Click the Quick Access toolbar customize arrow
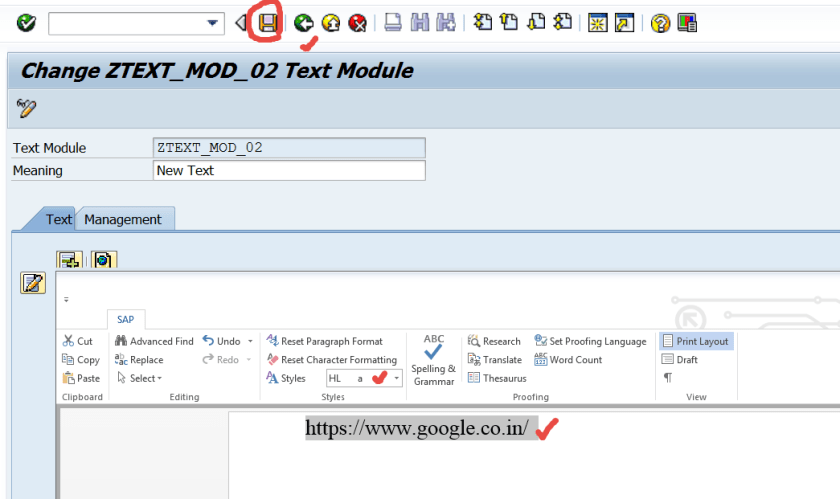Image resolution: width=840 pixels, height=499 pixels. pyautogui.click(x=66, y=300)
